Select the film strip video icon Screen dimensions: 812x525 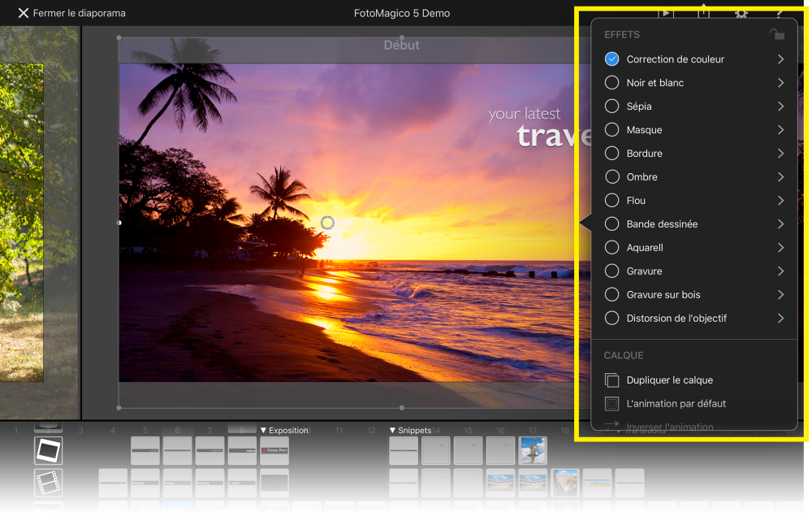48,482
